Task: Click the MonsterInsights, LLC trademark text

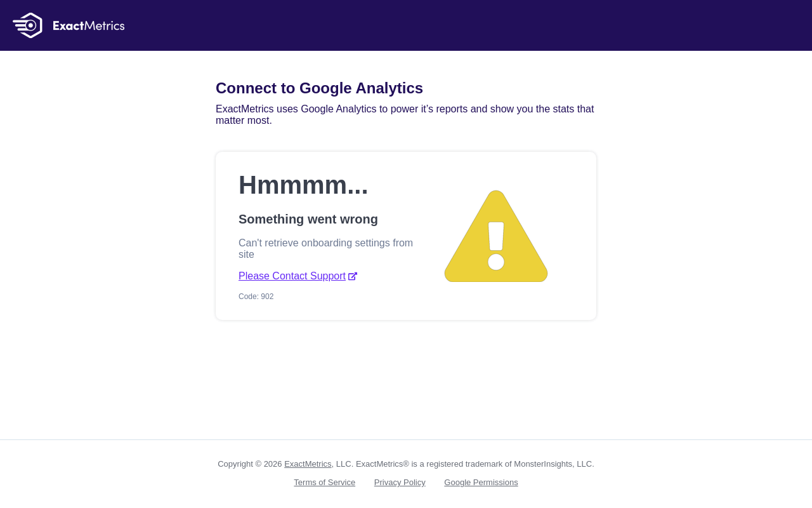Action: (554, 464)
